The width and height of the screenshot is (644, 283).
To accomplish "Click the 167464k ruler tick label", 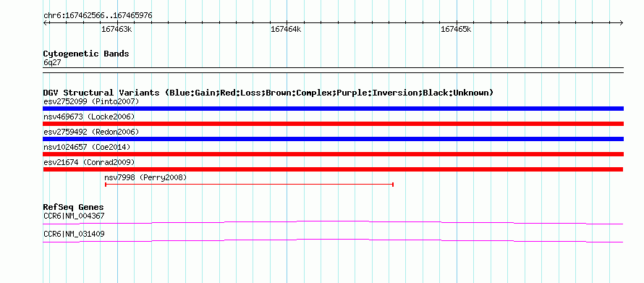I will pos(287,29).
